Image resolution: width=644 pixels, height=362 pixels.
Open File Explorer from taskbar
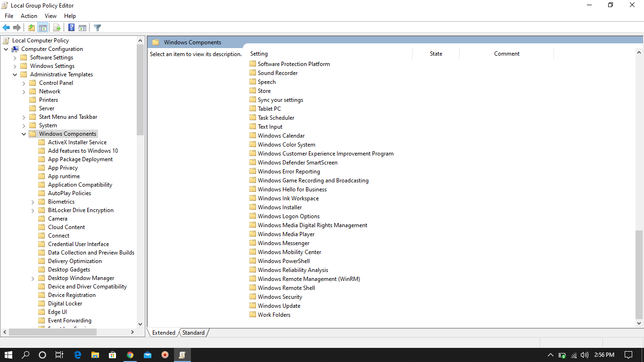click(95, 355)
